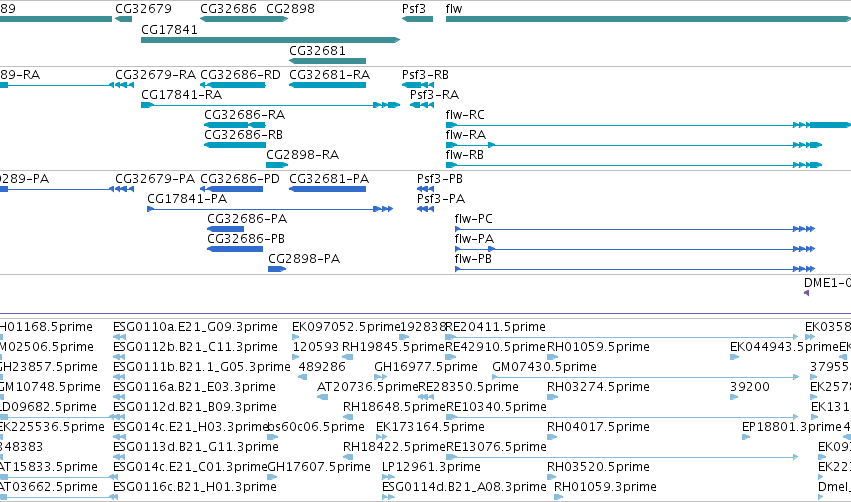Select EST RH04017.5prime
The width and height of the screenshot is (851, 502).
click(598, 428)
